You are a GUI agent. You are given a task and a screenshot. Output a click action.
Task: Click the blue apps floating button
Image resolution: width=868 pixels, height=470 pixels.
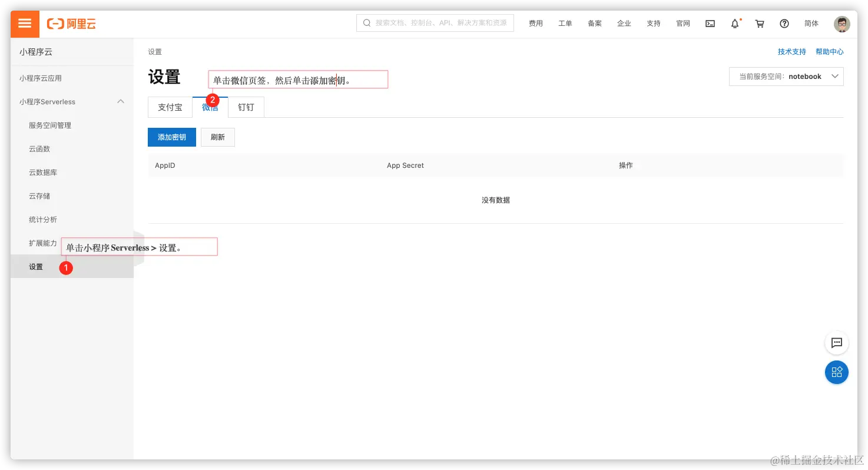click(x=836, y=372)
